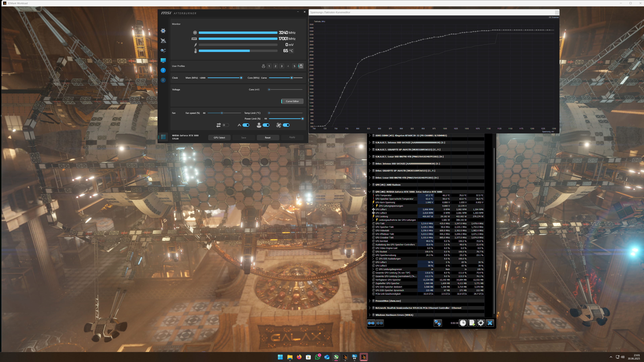Expand Windows Hardware Errors (WHEA) section
644x362 pixels.
tap(370, 315)
